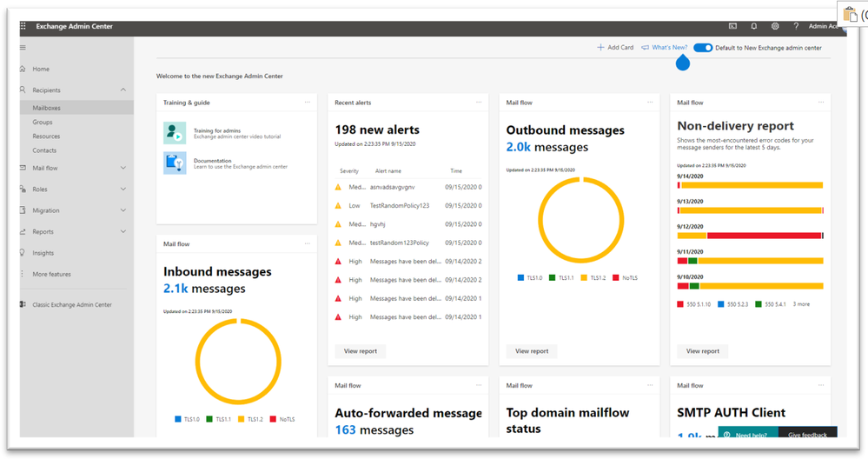Screen dimensions: 868x459
Task: Click the red NoTLS legend swatch for Outbound
Action: tap(615, 278)
